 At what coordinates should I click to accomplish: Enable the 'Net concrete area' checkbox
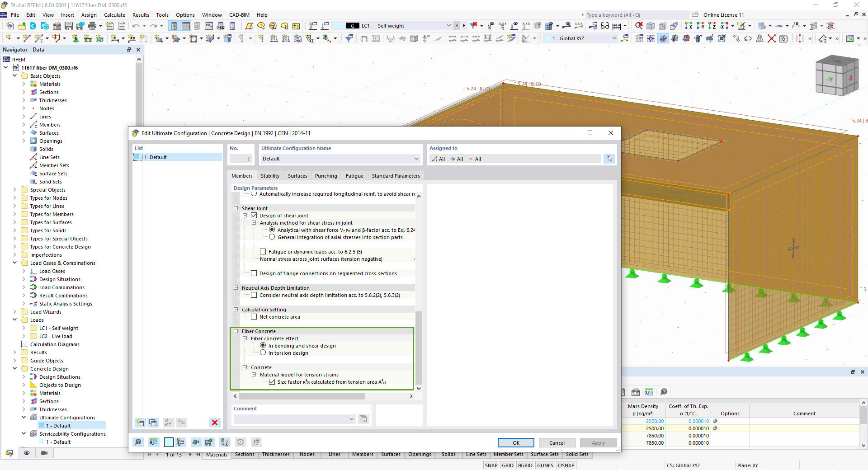[x=254, y=317]
